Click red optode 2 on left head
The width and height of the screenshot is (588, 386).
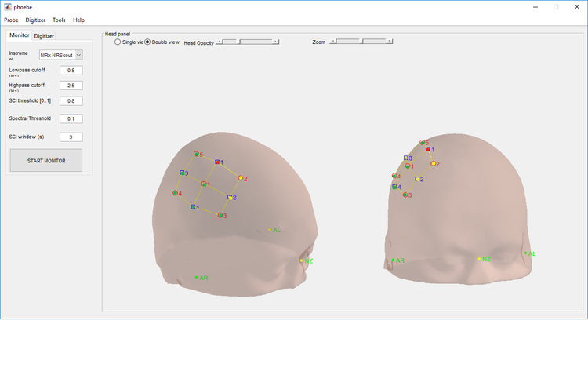[241, 178]
